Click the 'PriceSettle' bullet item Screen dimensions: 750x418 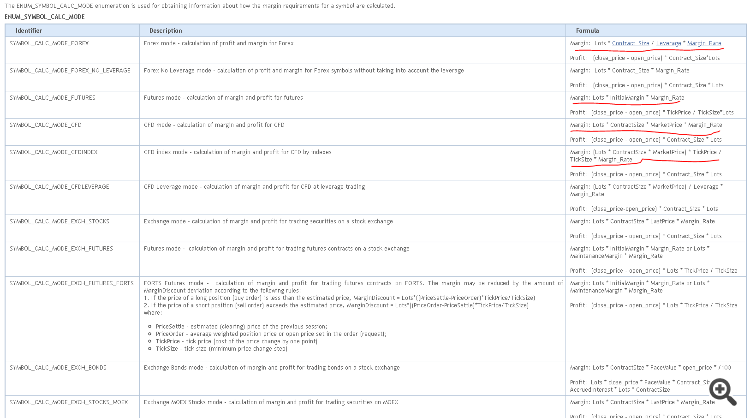[x=241, y=326]
